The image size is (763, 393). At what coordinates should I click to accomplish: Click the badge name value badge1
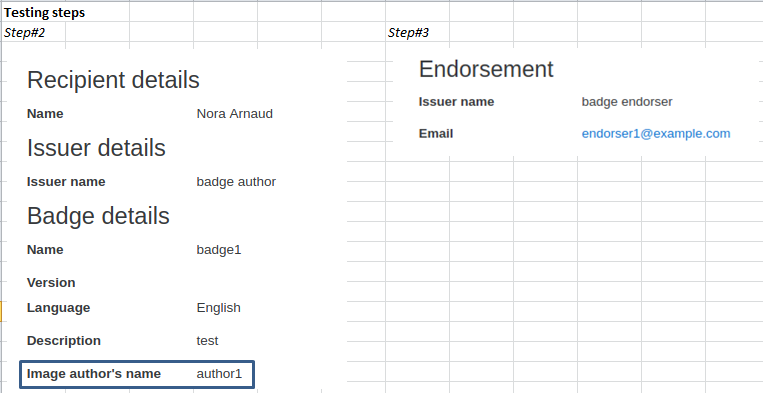[218, 250]
